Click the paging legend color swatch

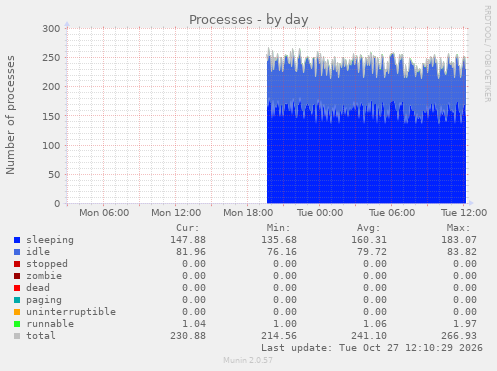click(x=17, y=300)
